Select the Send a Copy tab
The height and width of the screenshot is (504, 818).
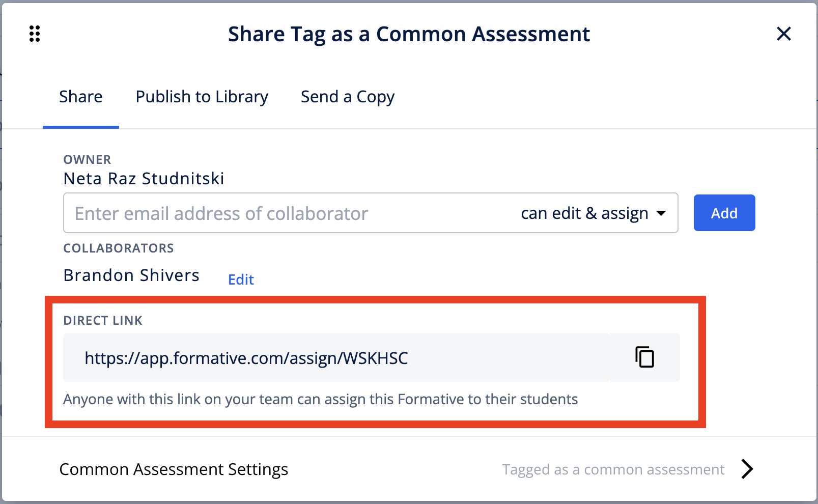click(347, 97)
